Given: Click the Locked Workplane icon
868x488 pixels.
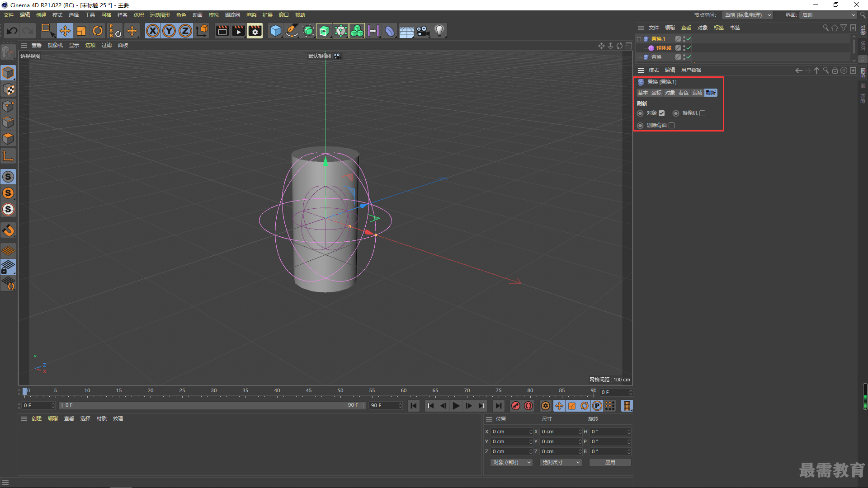Looking at the screenshot, I should [8, 267].
